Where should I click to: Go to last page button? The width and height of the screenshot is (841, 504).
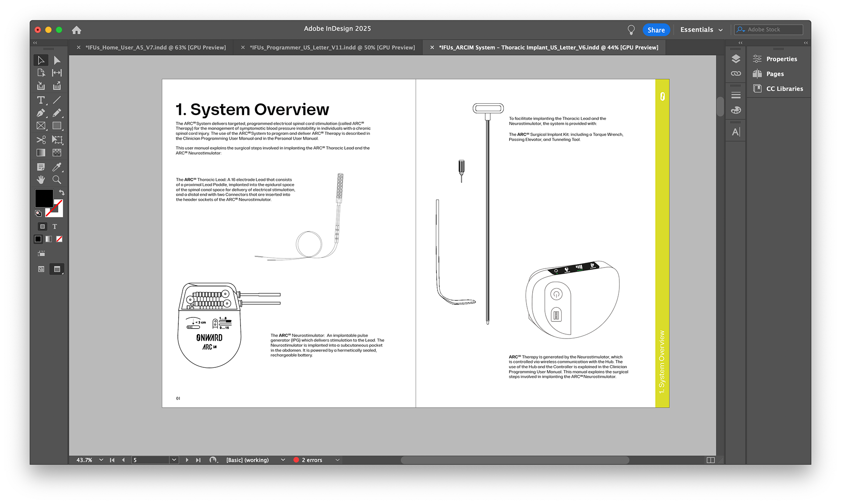click(x=198, y=460)
